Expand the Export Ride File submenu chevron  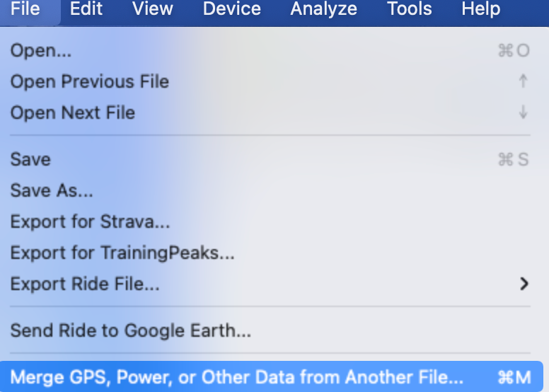pyautogui.click(x=524, y=284)
